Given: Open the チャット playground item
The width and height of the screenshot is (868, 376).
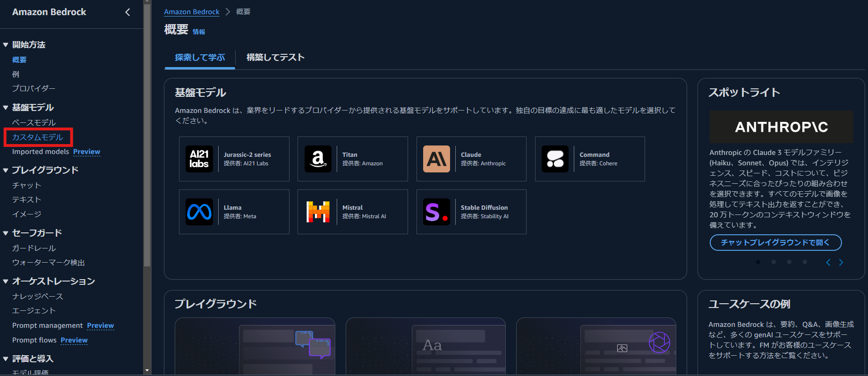Looking at the screenshot, I should pyautogui.click(x=26, y=185).
